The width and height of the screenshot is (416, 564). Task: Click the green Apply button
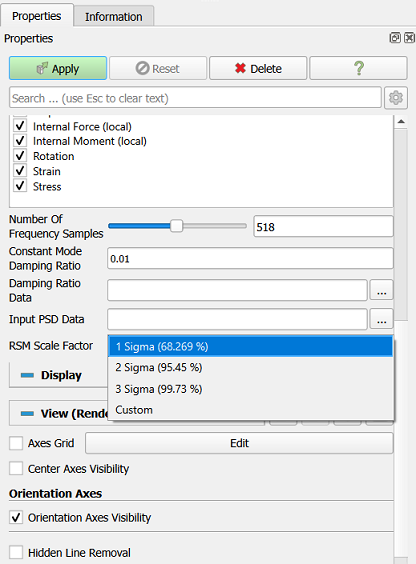click(x=58, y=68)
